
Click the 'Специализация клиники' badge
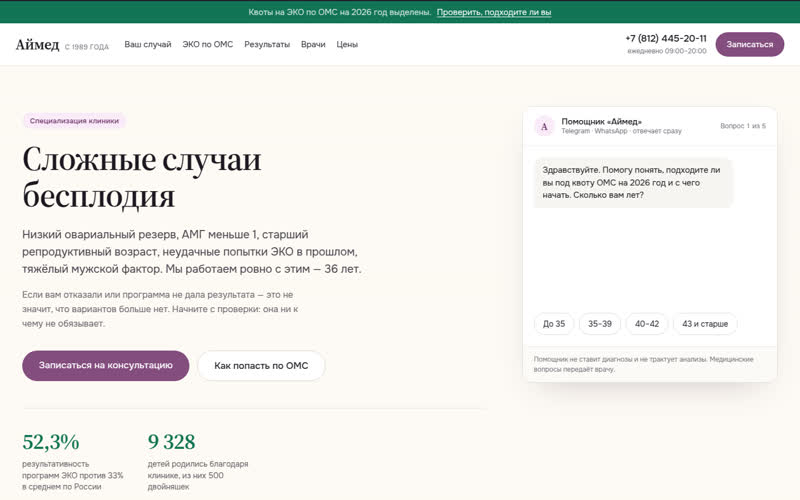[x=74, y=121]
